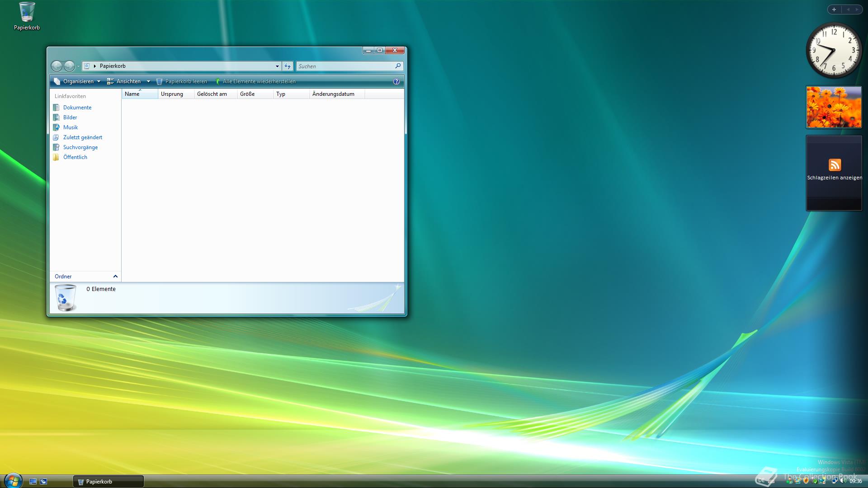The width and height of the screenshot is (868, 488).
Task: Click the RSS feed headlines gadget icon
Action: (835, 164)
